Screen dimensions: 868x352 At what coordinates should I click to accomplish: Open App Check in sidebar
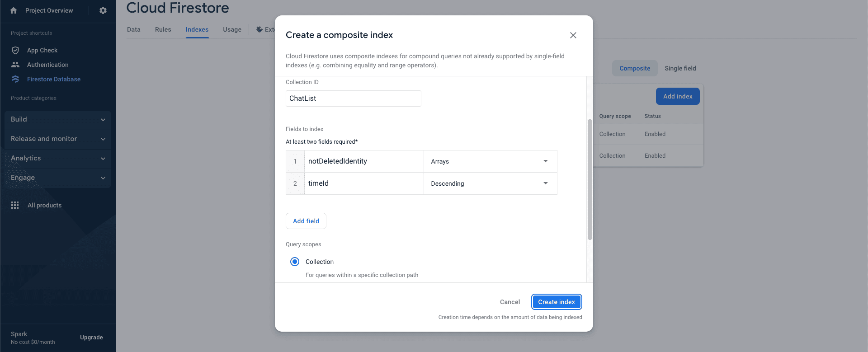(x=42, y=50)
